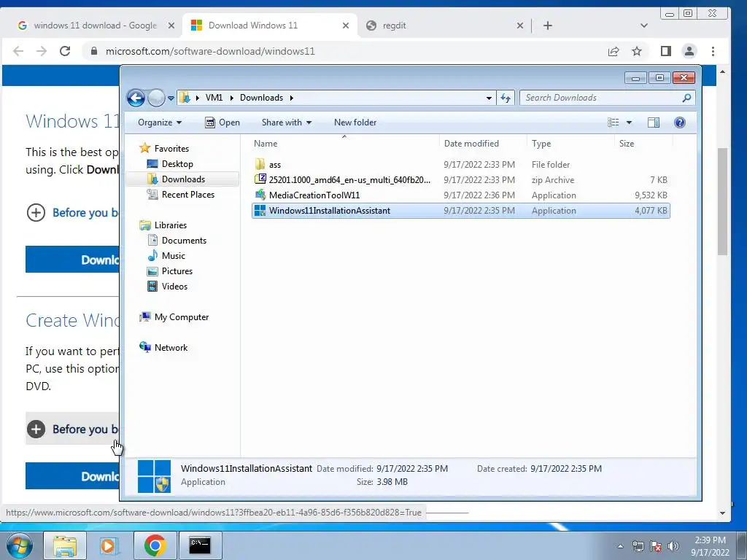This screenshot has height=560, width=747.
Task: Open Explorer help icon
Action: click(680, 122)
